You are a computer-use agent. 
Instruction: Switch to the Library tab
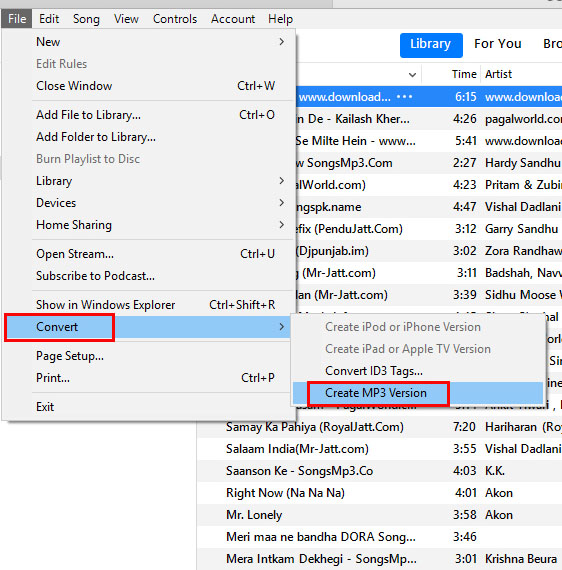tap(431, 45)
